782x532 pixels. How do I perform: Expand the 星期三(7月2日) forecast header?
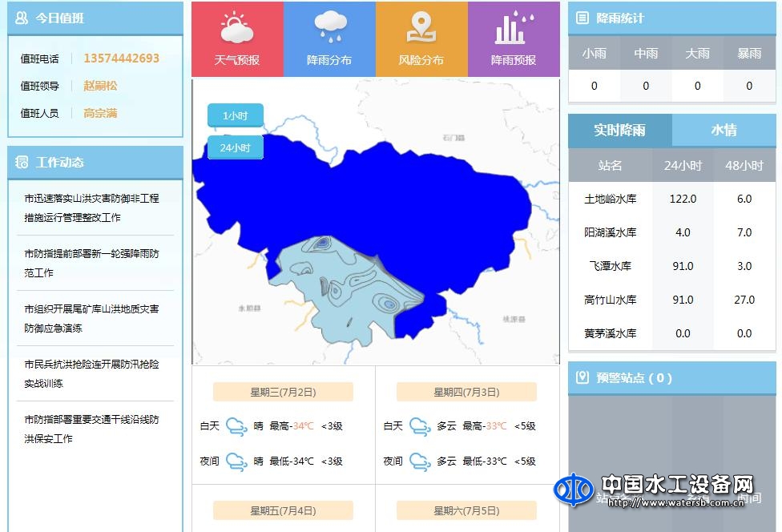click(x=282, y=392)
